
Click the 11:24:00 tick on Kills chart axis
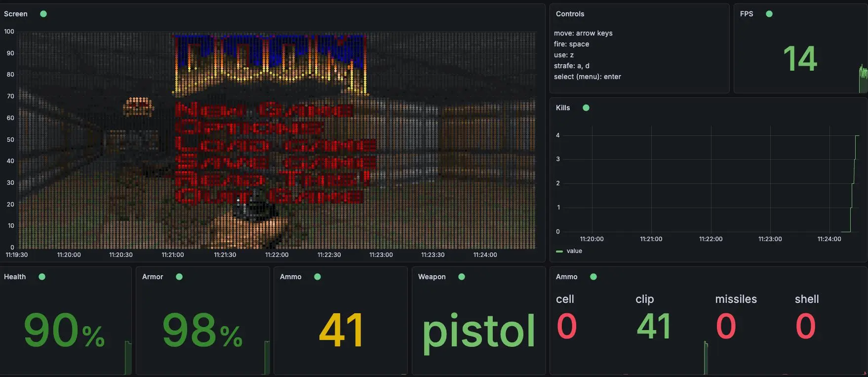(829, 239)
